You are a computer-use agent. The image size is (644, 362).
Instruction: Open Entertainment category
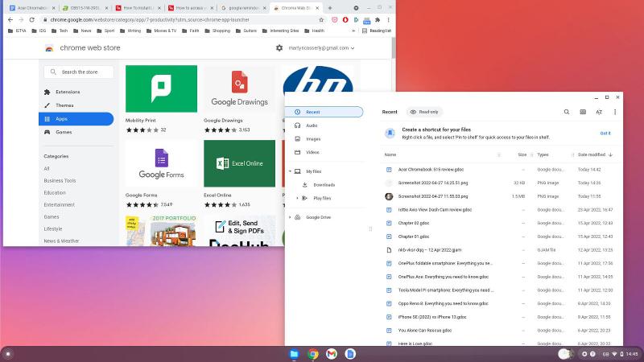(x=59, y=204)
